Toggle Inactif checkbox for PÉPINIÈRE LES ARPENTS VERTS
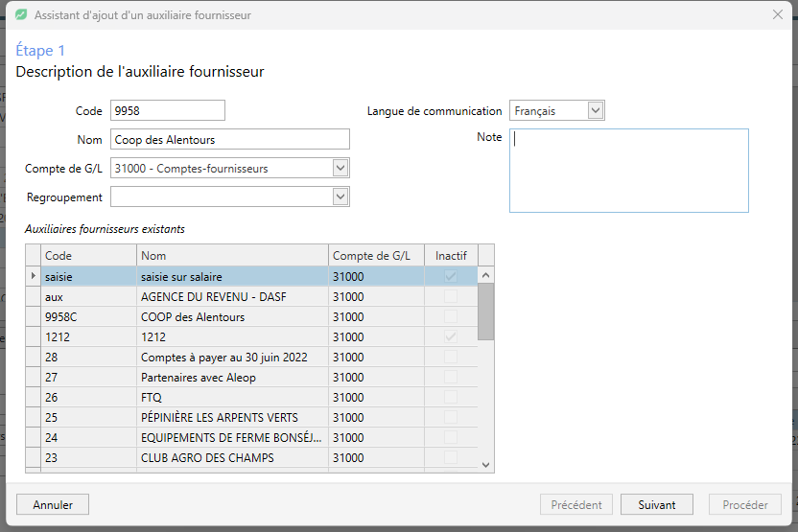This screenshot has height=532, width=798. (451, 417)
